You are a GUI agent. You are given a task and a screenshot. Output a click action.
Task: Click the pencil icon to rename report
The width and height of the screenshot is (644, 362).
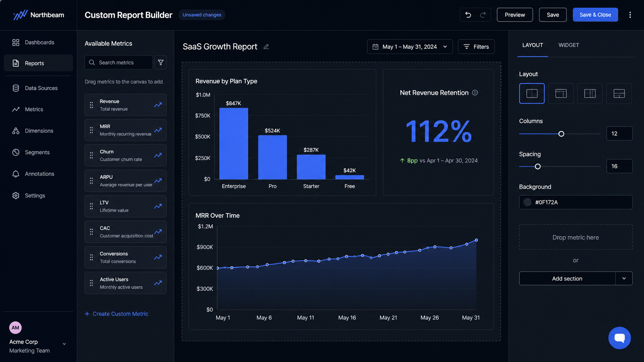(x=266, y=47)
